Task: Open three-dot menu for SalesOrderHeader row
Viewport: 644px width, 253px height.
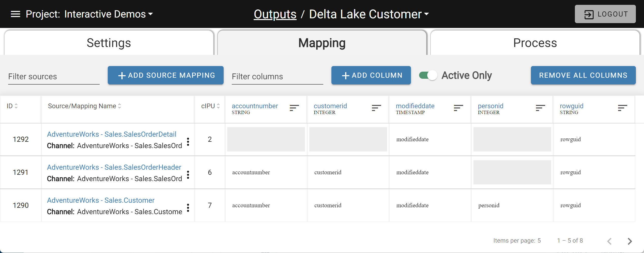Action: pos(188,175)
